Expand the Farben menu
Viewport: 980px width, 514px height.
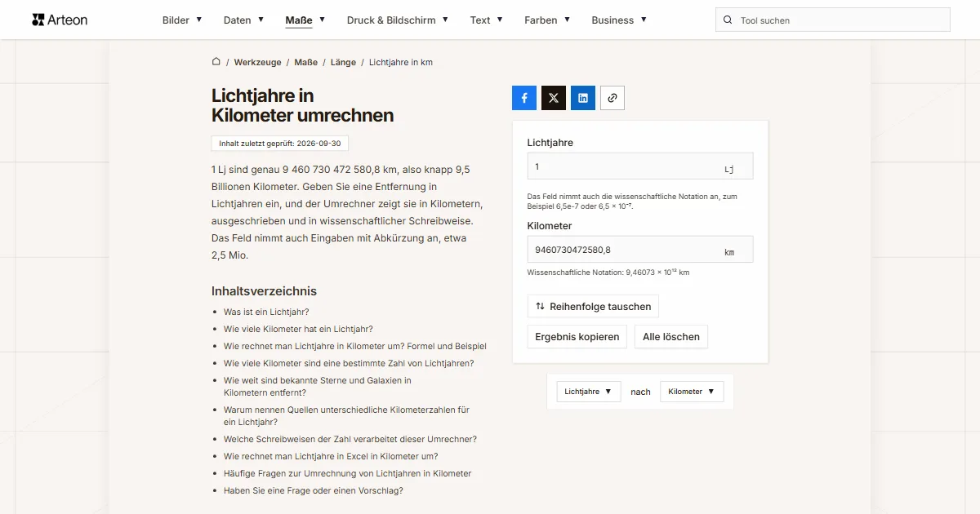pos(547,20)
